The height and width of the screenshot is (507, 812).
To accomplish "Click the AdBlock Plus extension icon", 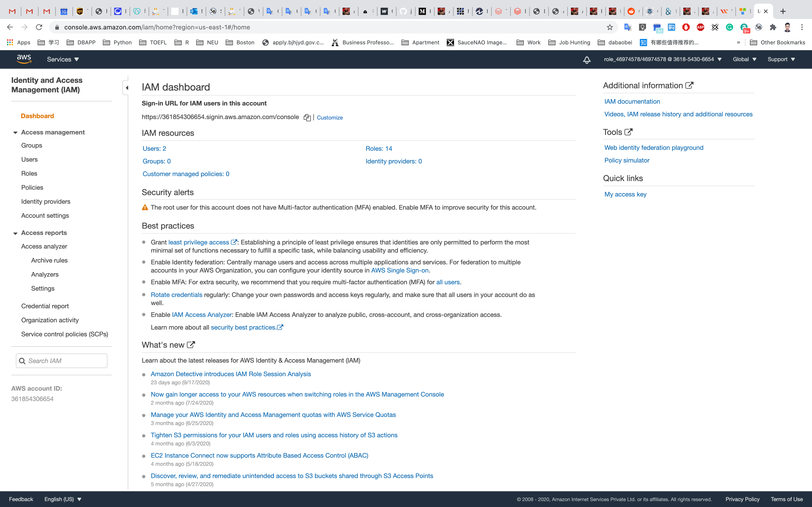I will click(x=700, y=27).
